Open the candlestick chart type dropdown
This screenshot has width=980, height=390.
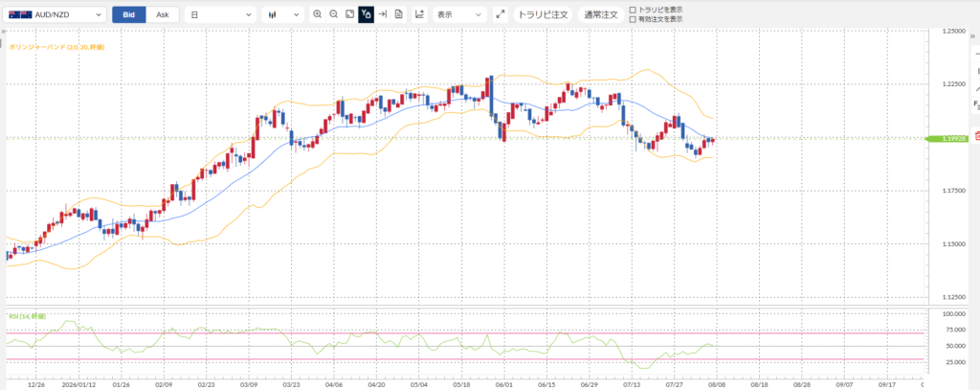click(x=283, y=14)
